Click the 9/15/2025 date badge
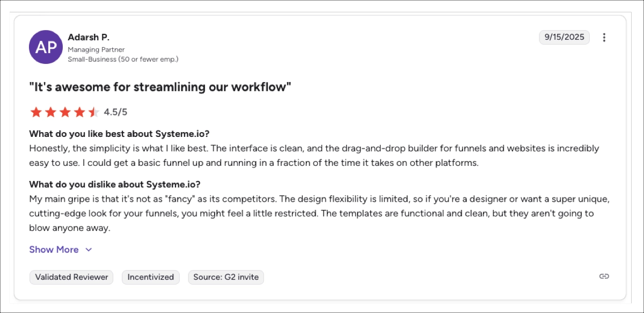This screenshot has width=644, height=313. 564,37
